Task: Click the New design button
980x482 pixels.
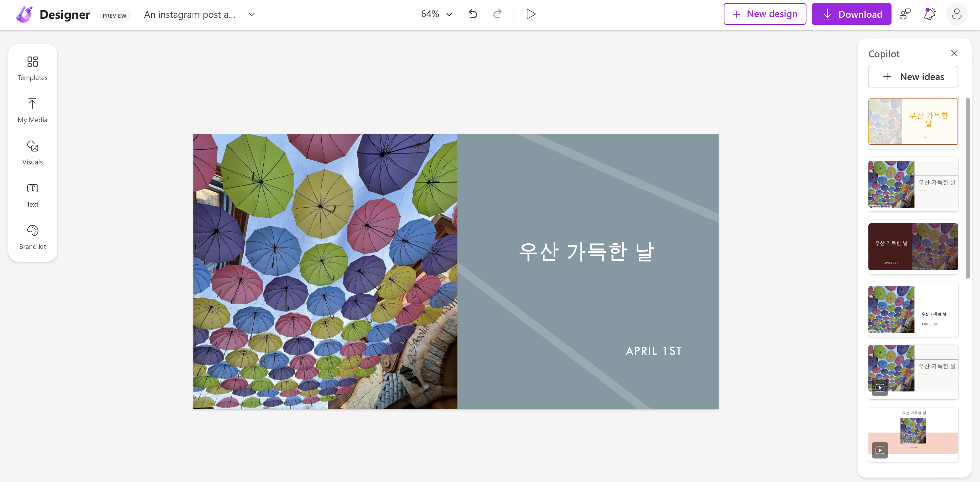Action: (765, 14)
